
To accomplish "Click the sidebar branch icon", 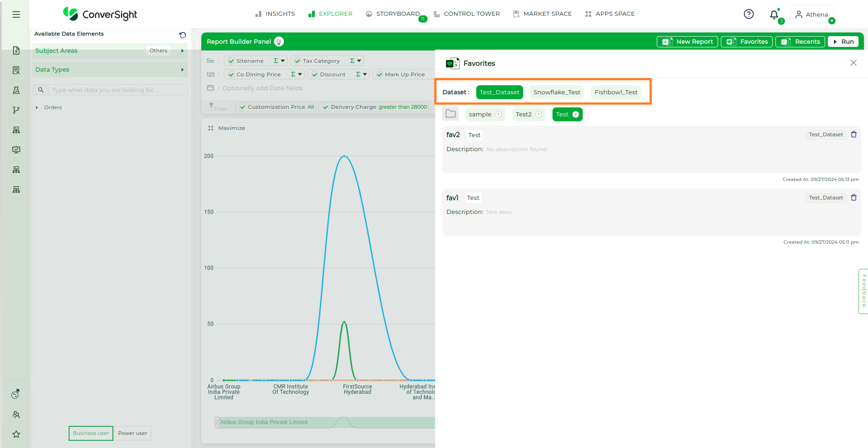I will [x=16, y=110].
